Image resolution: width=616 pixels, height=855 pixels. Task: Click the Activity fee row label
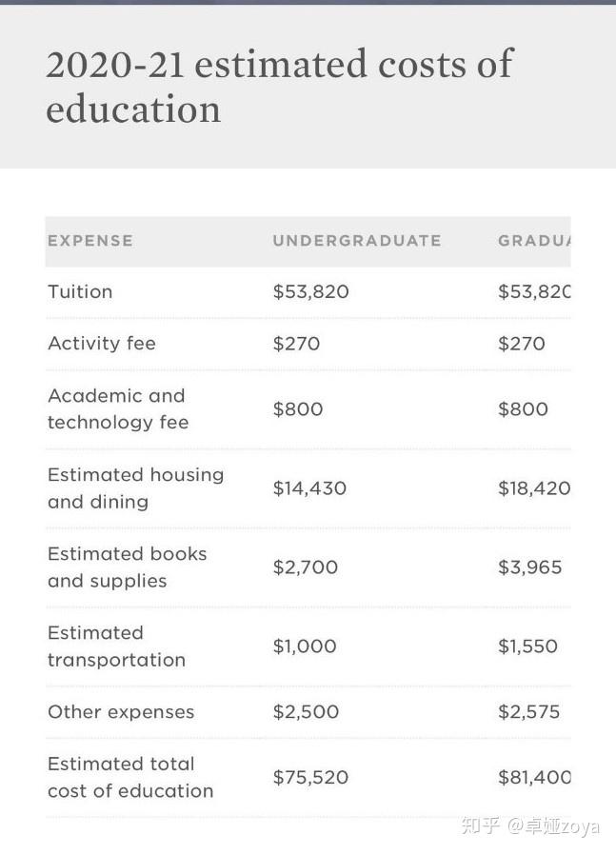[x=102, y=344]
